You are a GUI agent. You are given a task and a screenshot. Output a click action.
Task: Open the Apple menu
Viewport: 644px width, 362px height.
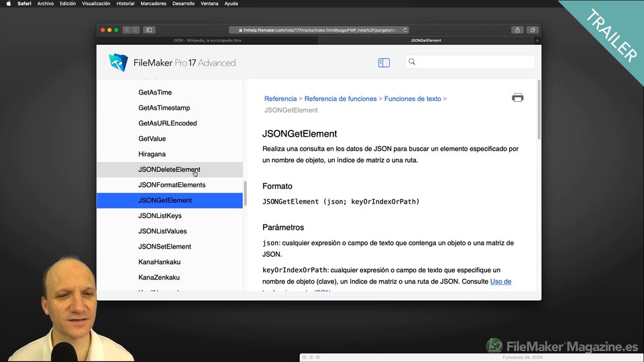click(9, 3)
